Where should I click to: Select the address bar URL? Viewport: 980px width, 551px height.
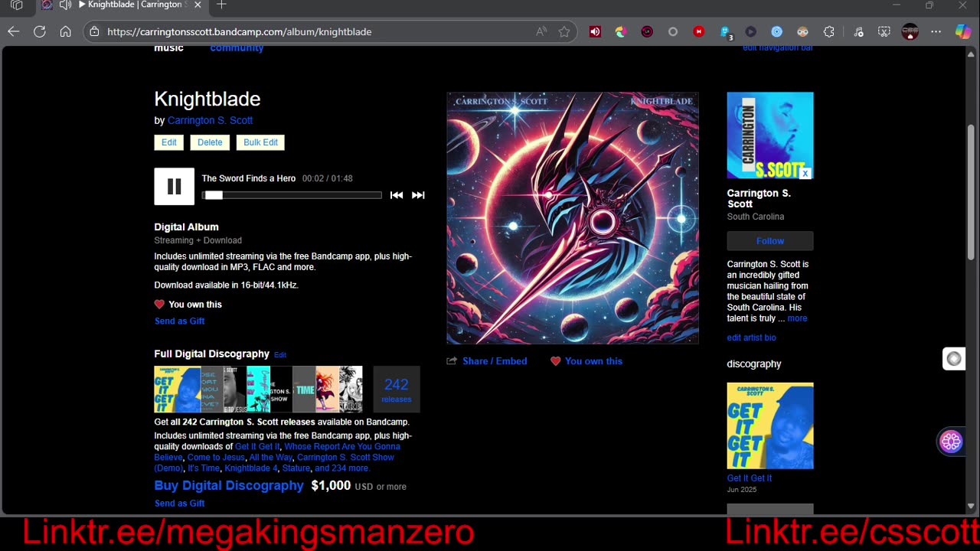240,31
